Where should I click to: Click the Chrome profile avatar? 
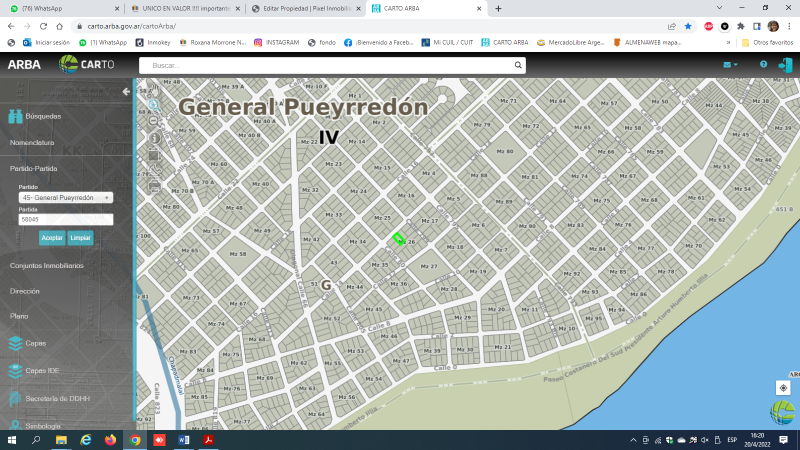click(773, 26)
